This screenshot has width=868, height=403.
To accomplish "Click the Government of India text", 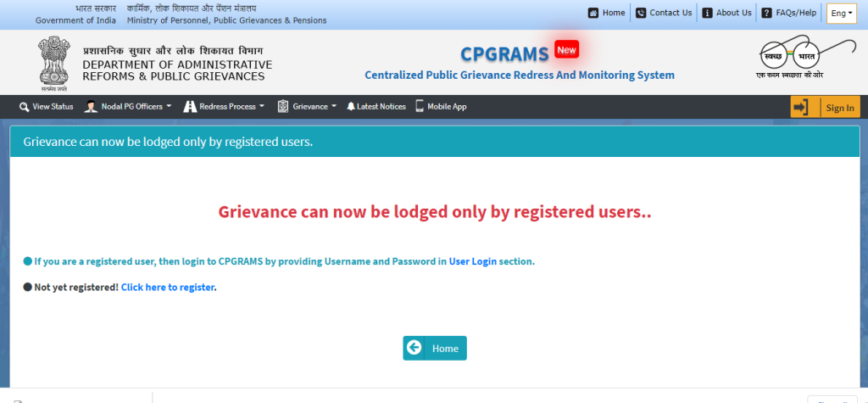I will [x=75, y=20].
